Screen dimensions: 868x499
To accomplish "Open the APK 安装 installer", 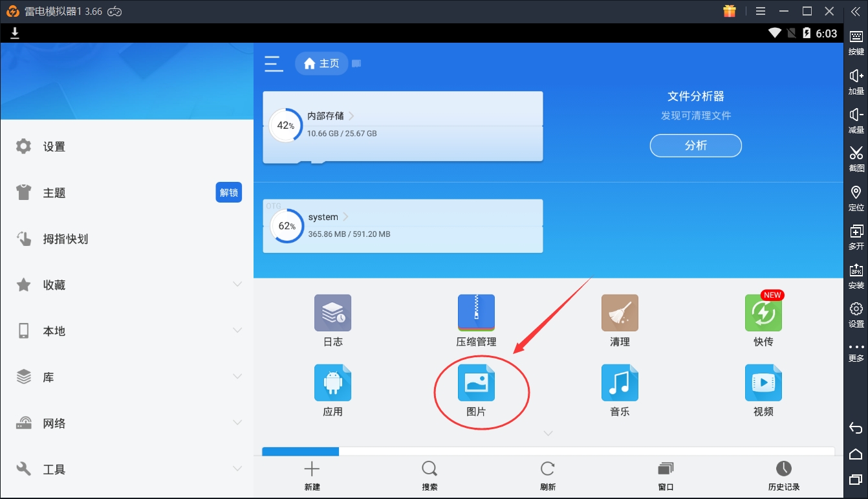I will (856, 275).
